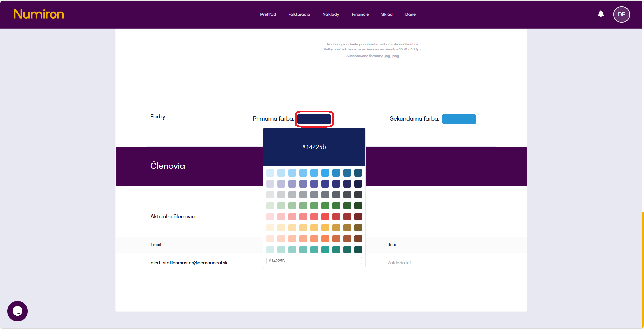Click the Numiron logo
This screenshot has height=329, width=644.
38,14
